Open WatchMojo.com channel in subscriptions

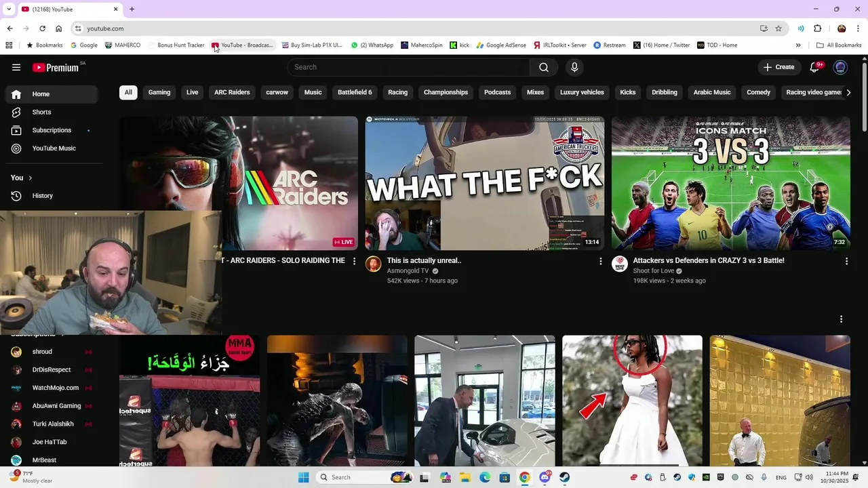52,388
